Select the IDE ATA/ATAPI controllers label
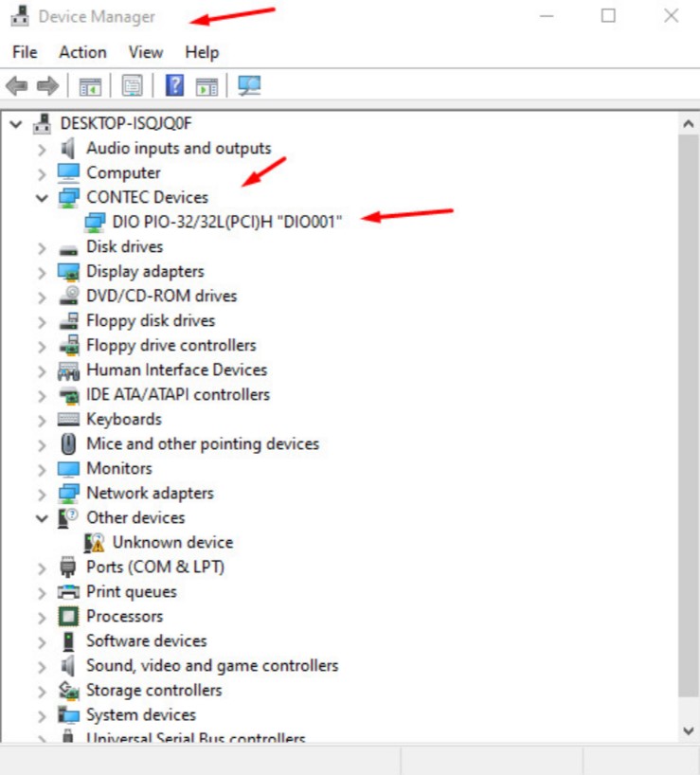700x775 pixels. (178, 394)
